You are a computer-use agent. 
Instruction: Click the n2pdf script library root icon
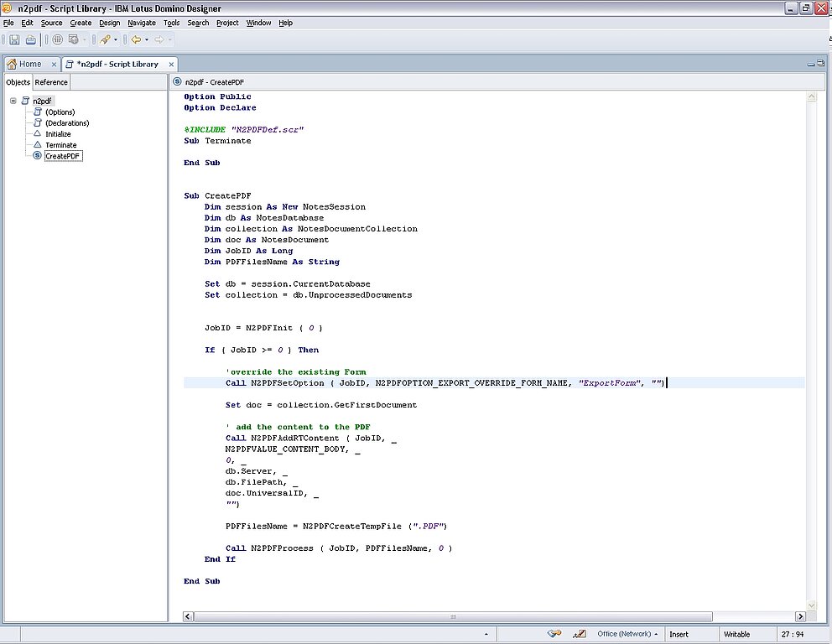(25, 101)
